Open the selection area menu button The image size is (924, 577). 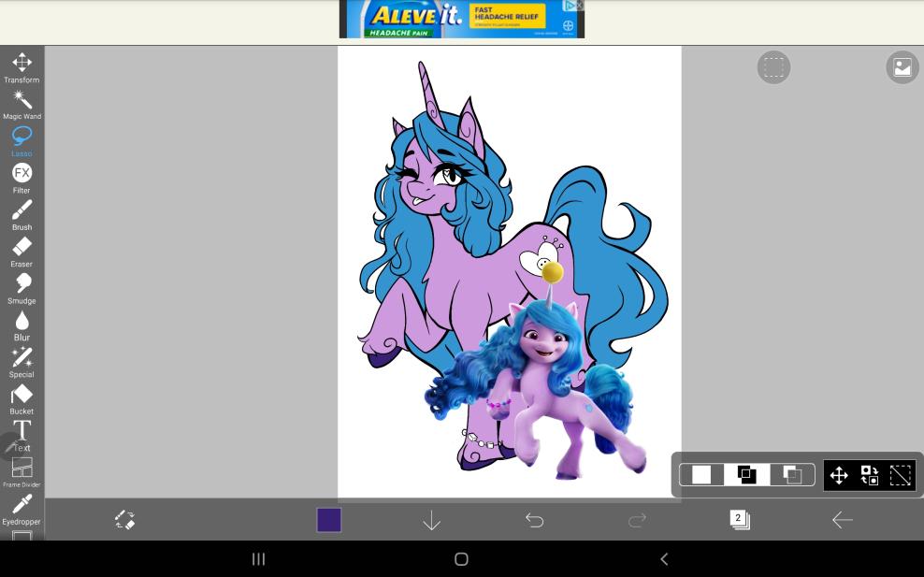pyautogui.click(x=773, y=67)
